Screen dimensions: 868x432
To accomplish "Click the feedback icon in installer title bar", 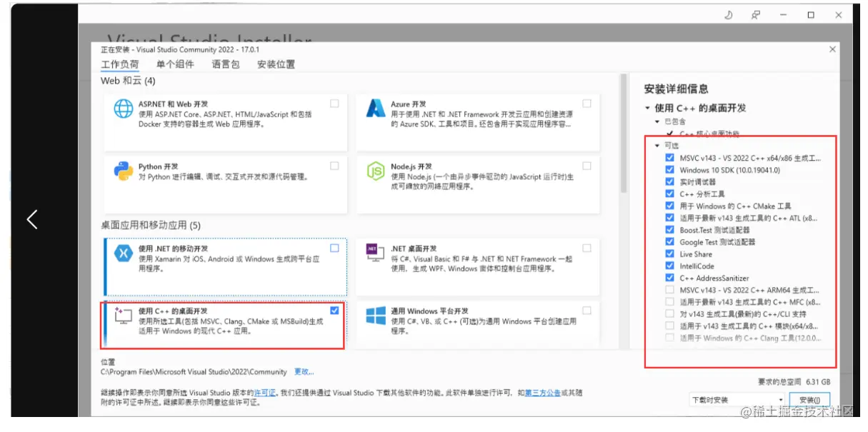I will coord(756,15).
